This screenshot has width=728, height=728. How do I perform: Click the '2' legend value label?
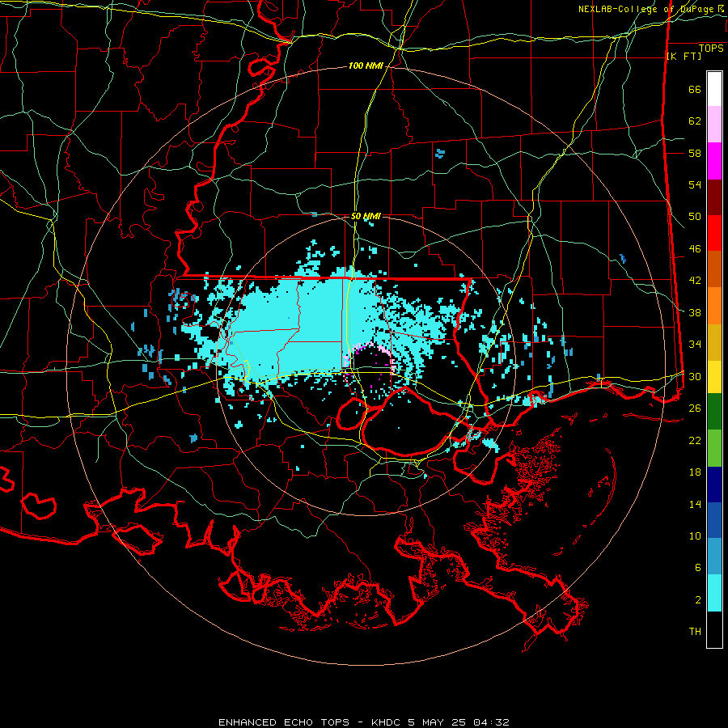click(x=697, y=600)
